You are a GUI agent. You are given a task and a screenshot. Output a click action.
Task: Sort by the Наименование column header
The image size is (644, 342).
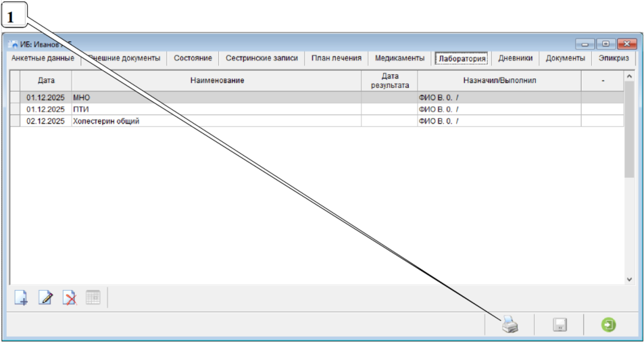(216, 80)
